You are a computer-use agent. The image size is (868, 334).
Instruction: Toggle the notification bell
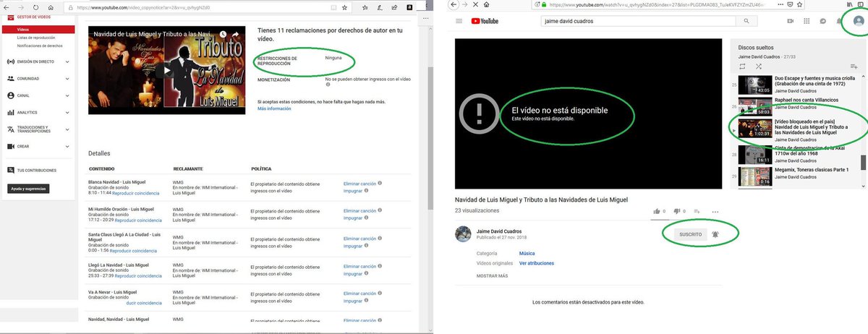[715, 234]
